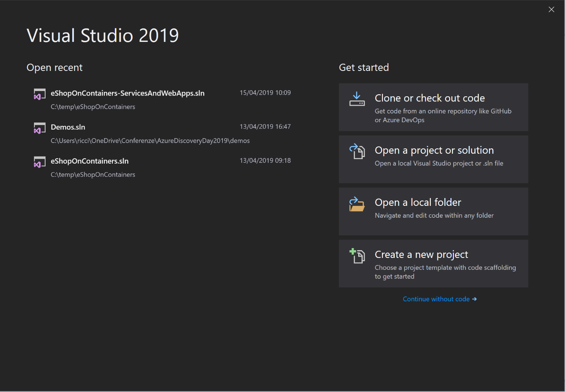Open the eShopOnContainers.sln recent solution name
This screenshot has height=392, width=565.
(x=89, y=161)
